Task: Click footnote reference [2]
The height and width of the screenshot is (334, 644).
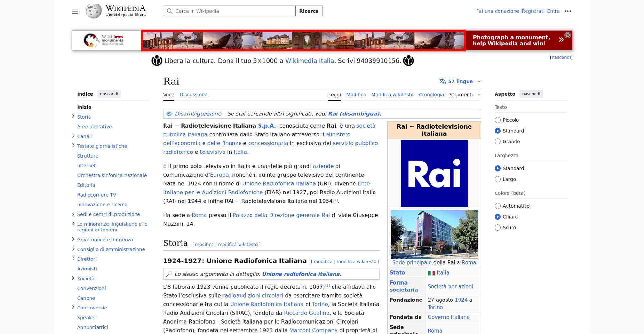Action: 336,200
